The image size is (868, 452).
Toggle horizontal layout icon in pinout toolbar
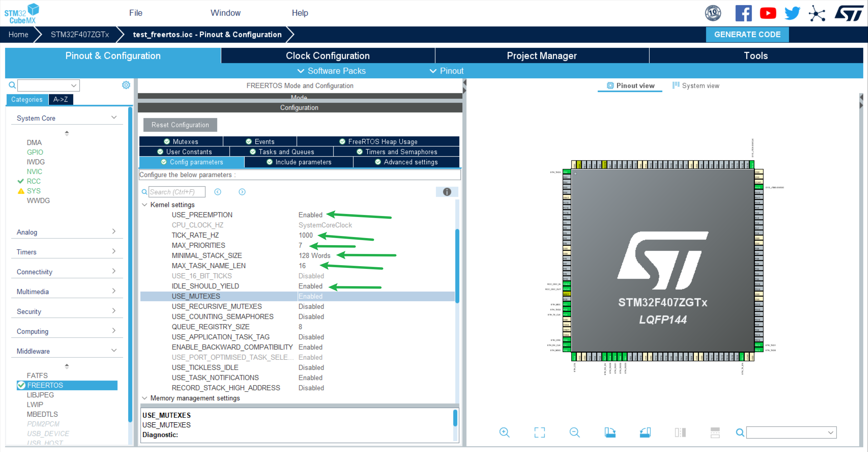point(715,432)
